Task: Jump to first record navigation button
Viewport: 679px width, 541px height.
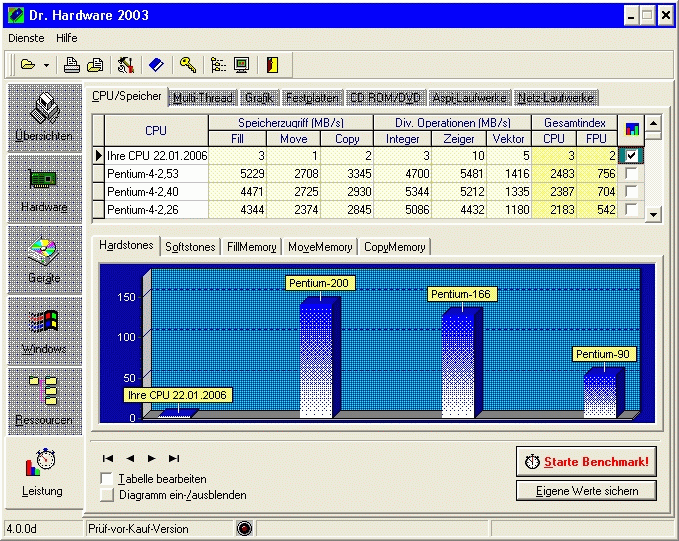Action: (108, 458)
